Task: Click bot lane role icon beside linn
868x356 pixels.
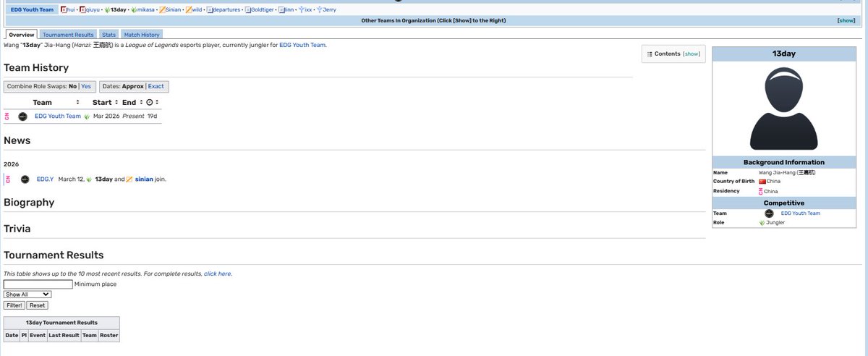Action: 281,9
